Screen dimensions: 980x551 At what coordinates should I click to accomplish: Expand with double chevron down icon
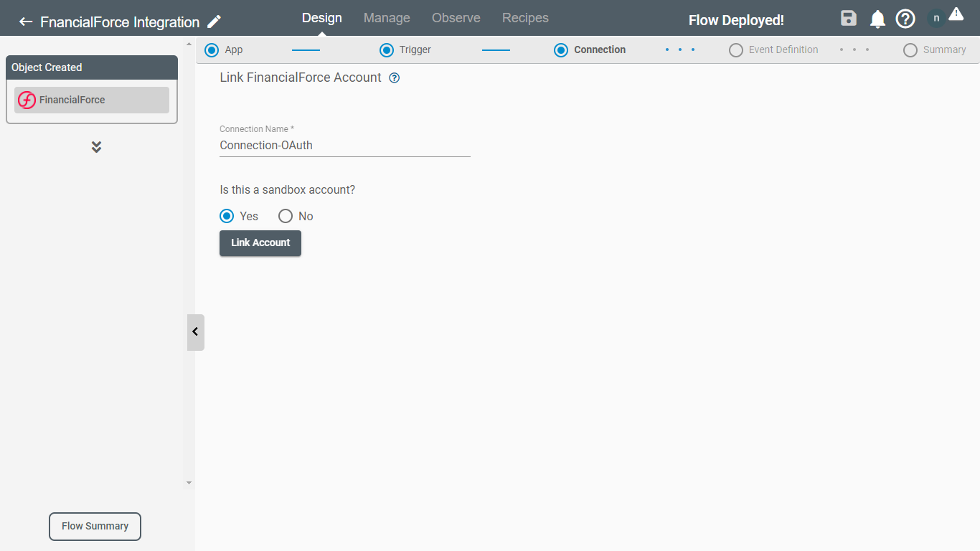[x=96, y=146]
